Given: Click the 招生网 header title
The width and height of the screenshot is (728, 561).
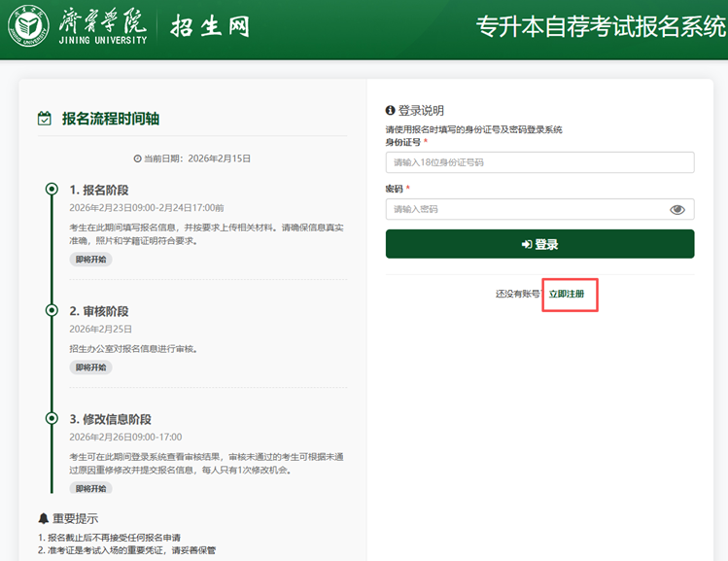Looking at the screenshot, I should pyautogui.click(x=210, y=26).
